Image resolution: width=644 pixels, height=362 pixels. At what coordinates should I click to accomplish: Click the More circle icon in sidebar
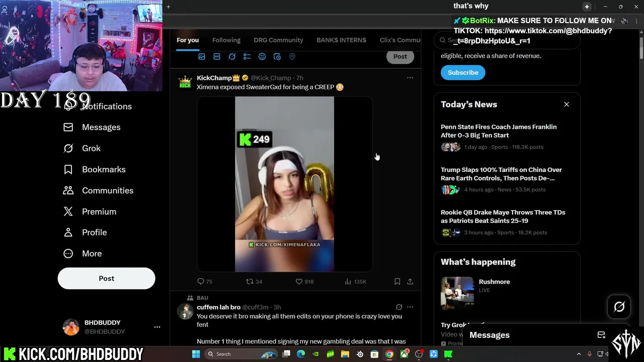click(x=68, y=253)
